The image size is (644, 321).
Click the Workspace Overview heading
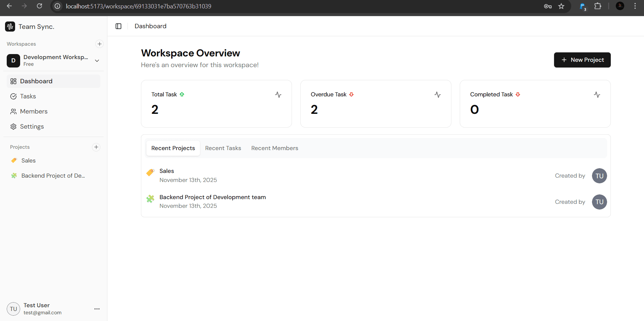coord(191,53)
